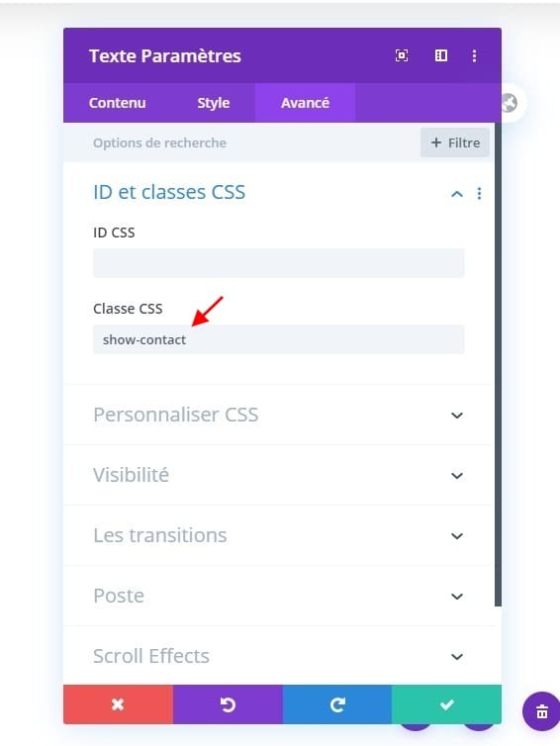This screenshot has height=746, width=560.
Task: Click the empty ID CSS input field
Action: (x=279, y=263)
